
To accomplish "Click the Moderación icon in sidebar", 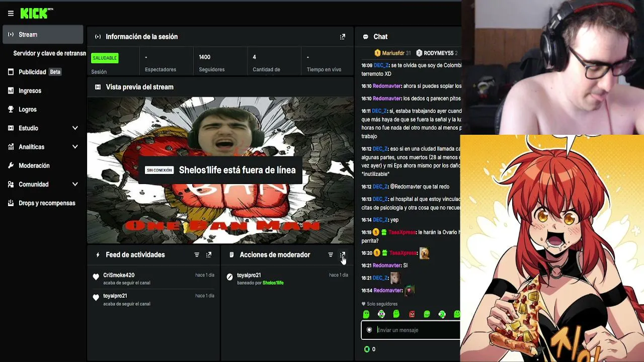I will pyautogui.click(x=11, y=165).
